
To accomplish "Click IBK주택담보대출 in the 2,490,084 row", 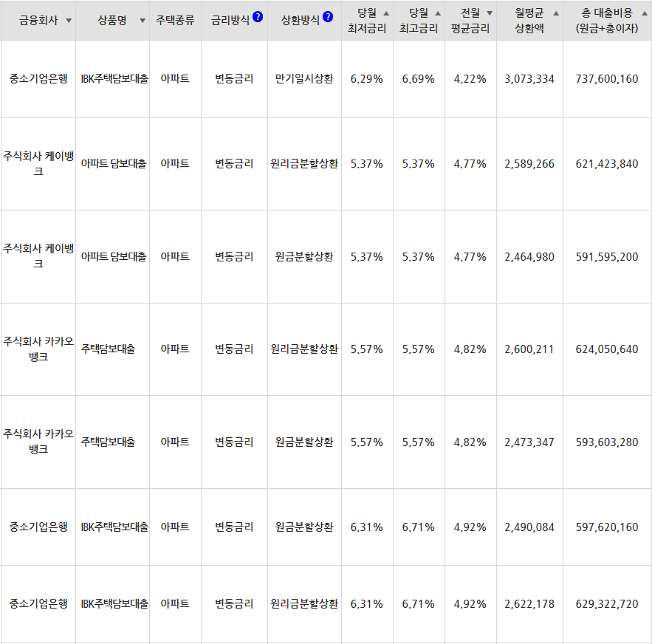I will coord(114,527).
